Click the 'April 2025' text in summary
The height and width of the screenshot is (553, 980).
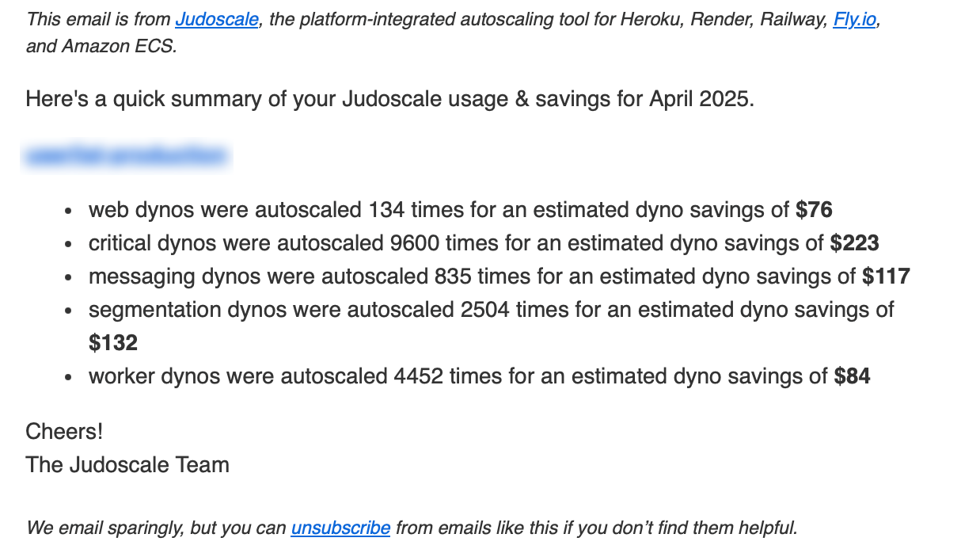tap(697, 99)
